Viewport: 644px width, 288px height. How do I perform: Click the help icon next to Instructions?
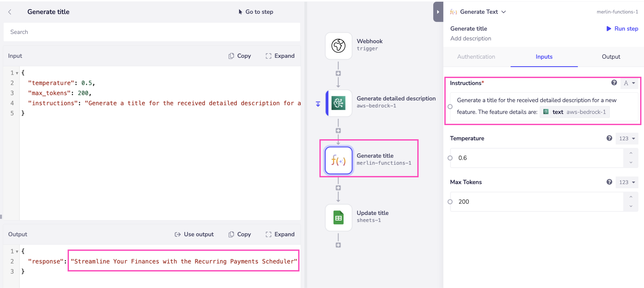(x=614, y=83)
